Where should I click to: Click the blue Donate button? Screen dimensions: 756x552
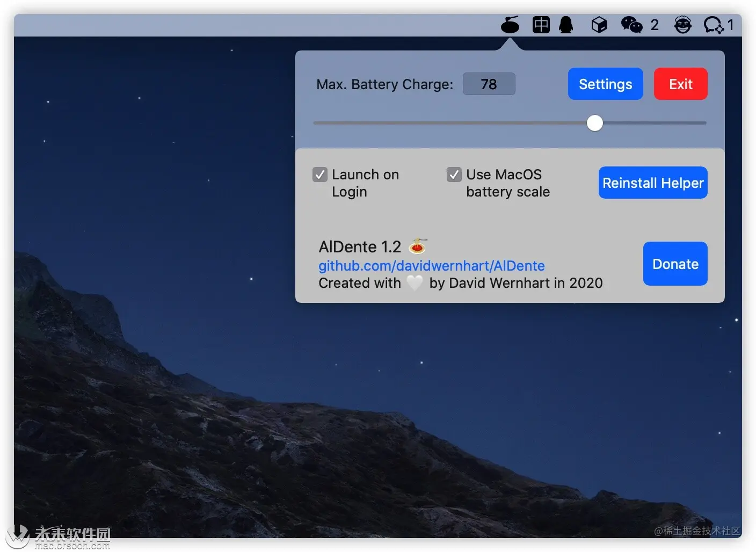[675, 264]
